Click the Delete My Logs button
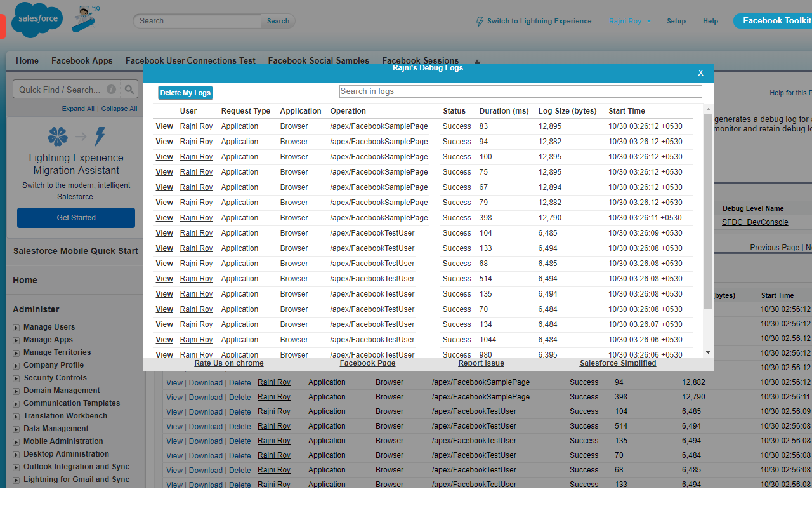 [185, 92]
